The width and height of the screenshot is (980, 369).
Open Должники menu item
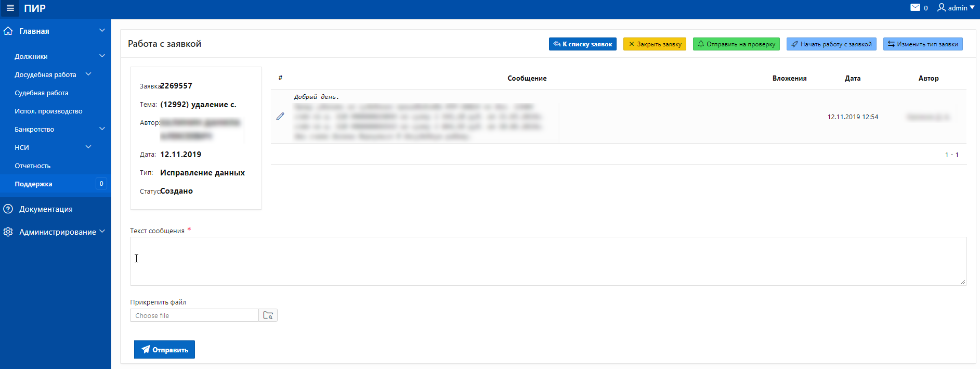(x=31, y=56)
